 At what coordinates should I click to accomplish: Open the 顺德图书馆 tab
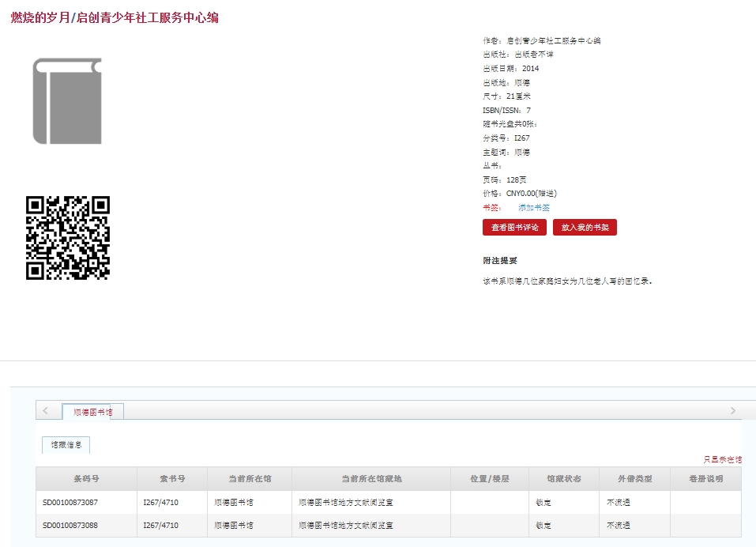click(x=93, y=412)
